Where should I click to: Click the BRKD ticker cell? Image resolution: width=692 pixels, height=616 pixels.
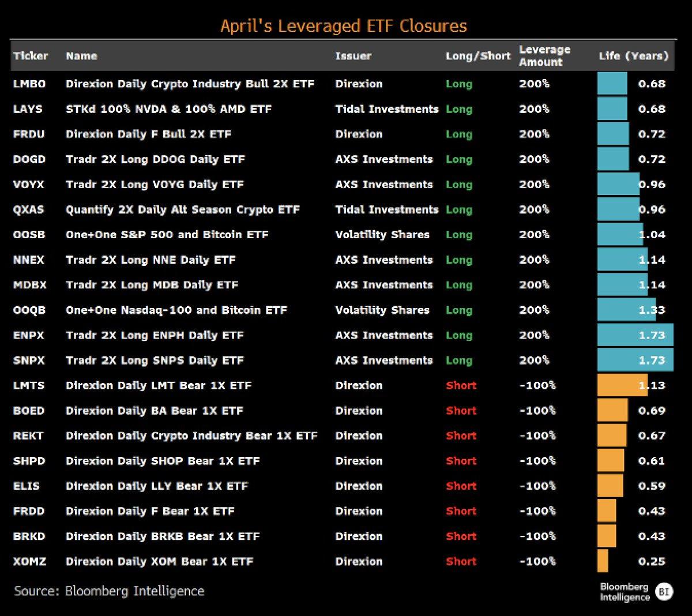pyautogui.click(x=29, y=536)
